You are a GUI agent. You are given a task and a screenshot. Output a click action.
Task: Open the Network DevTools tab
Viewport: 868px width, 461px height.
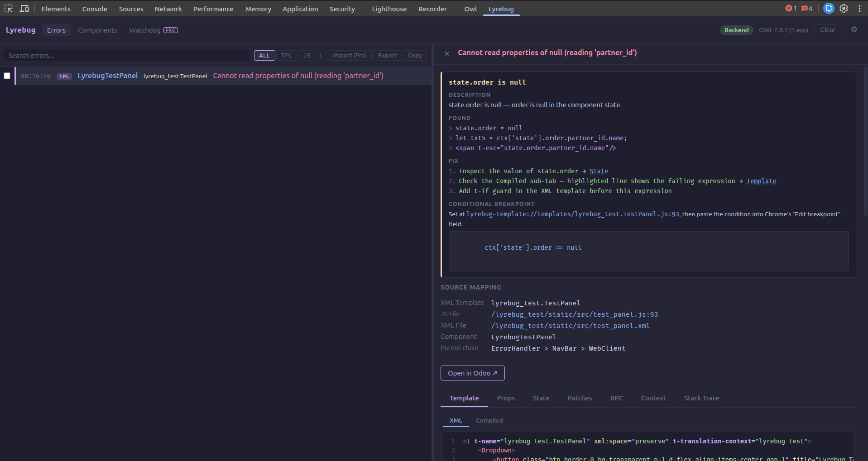168,9
